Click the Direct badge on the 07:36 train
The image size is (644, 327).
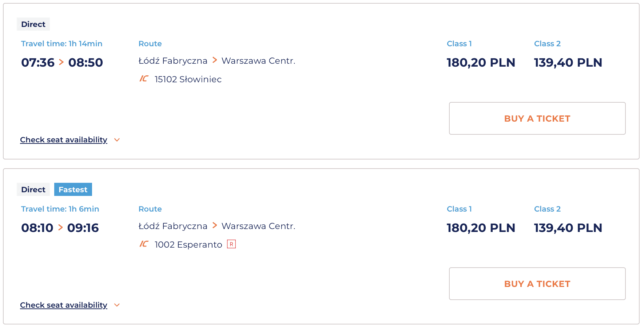point(33,24)
